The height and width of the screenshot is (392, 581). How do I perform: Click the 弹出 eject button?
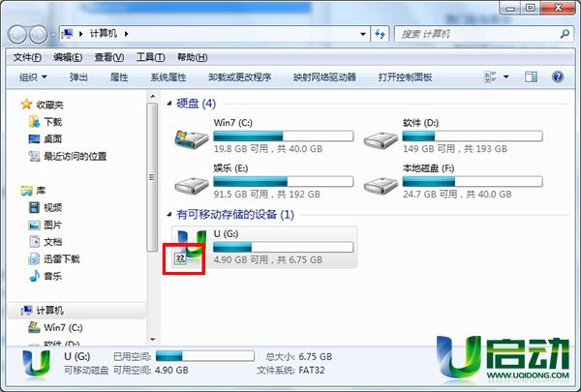pos(78,77)
